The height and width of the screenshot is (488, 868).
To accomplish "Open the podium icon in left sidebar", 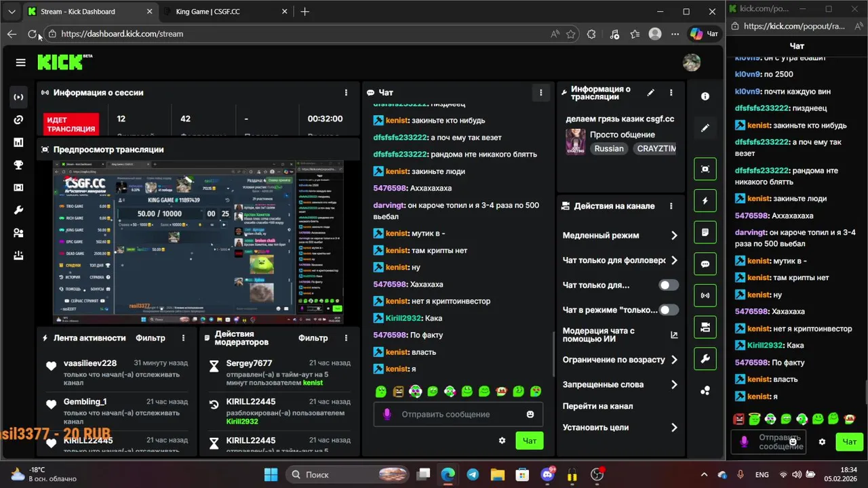I will coord(18,256).
